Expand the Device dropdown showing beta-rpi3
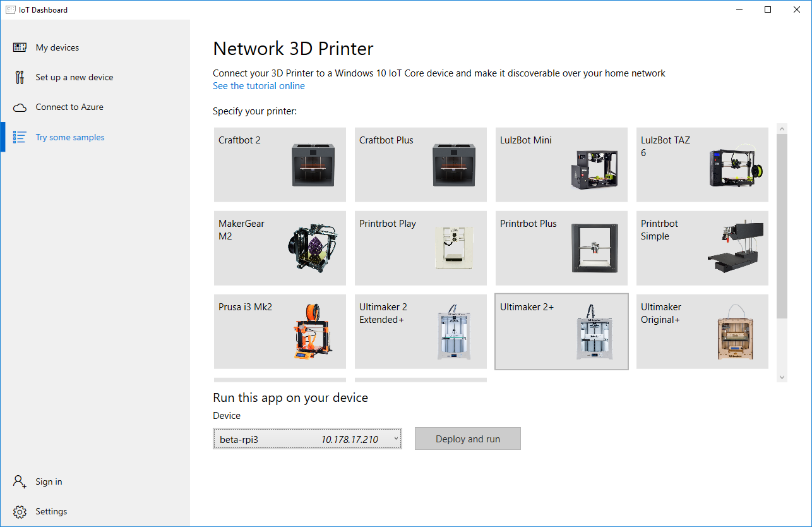The width and height of the screenshot is (812, 527). pyautogui.click(x=307, y=439)
